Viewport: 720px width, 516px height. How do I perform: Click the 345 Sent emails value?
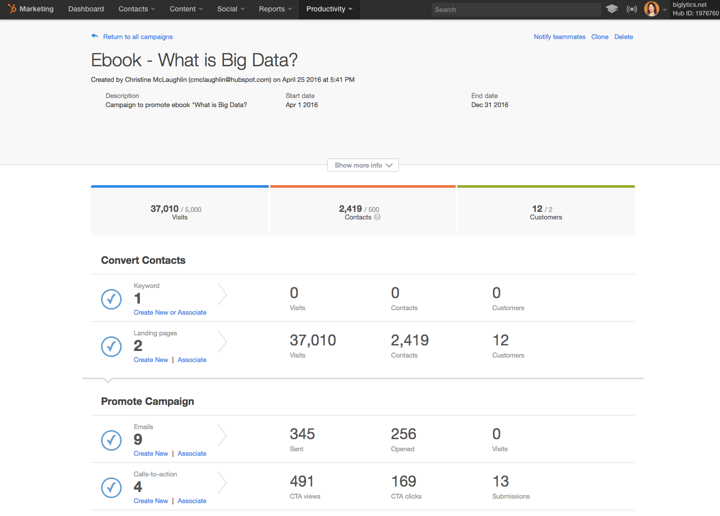point(302,434)
